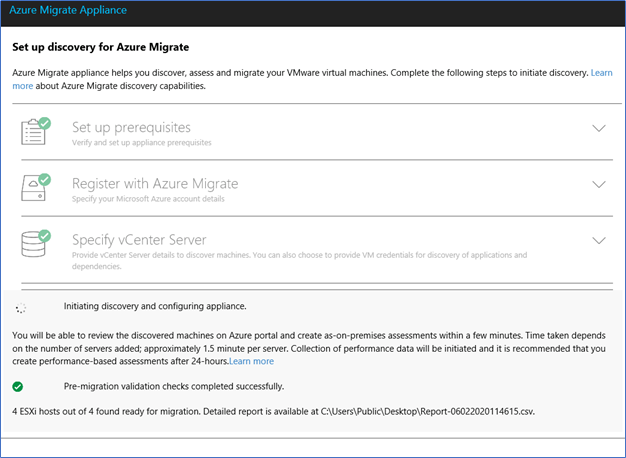Open Learn more link after 24-hours text

(252, 361)
